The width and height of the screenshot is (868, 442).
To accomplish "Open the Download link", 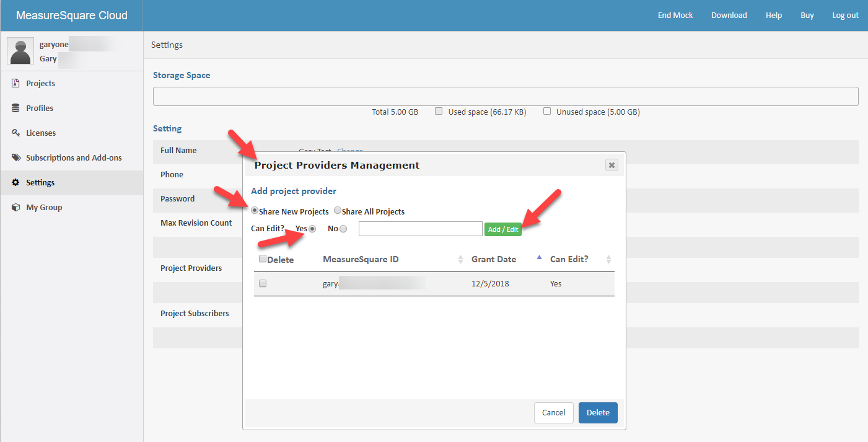I will tap(729, 15).
